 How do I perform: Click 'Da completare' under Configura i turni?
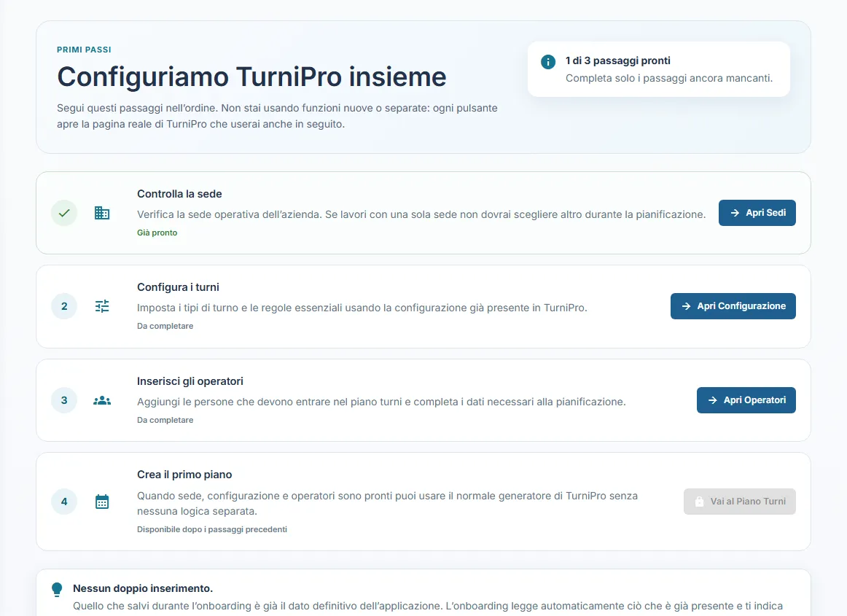tap(165, 326)
